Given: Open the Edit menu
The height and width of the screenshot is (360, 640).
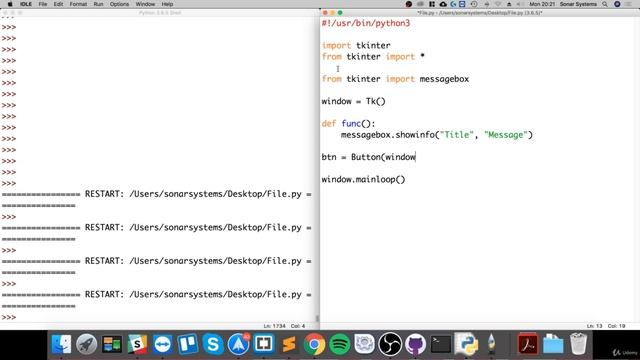Looking at the screenshot, I should 58,4.
